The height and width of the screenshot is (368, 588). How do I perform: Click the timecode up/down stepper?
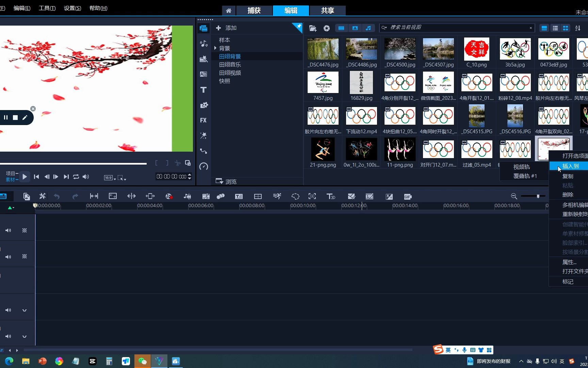pyautogui.click(x=190, y=177)
